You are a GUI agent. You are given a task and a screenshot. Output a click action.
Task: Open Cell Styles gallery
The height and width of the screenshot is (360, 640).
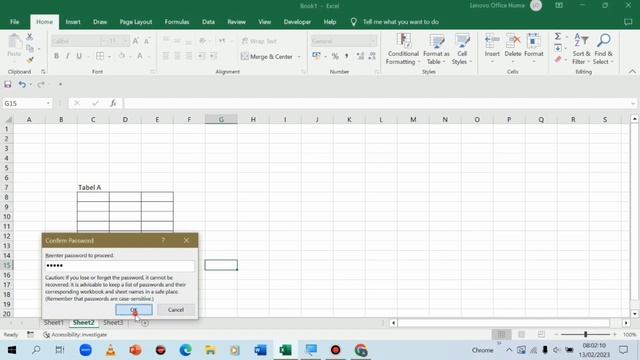[462, 49]
